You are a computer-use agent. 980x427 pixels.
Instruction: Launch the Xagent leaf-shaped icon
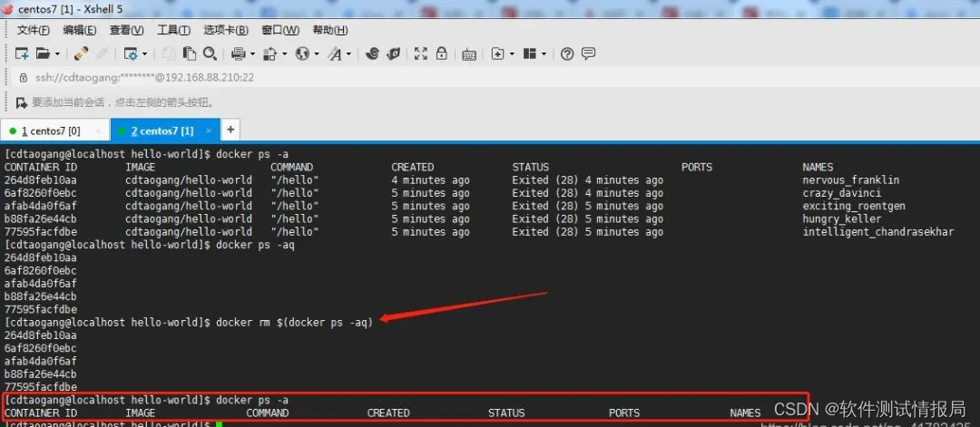pos(393,53)
